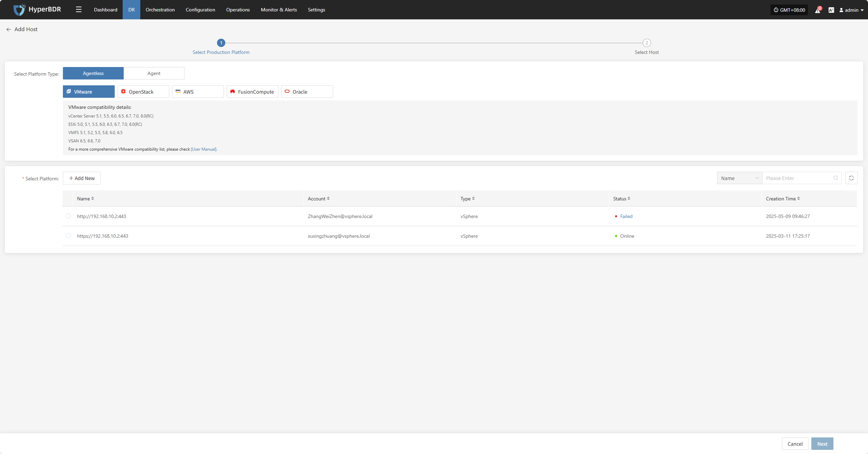Open the Settings menu
Image resolution: width=868 pixels, height=454 pixels.
coord(317,10)
